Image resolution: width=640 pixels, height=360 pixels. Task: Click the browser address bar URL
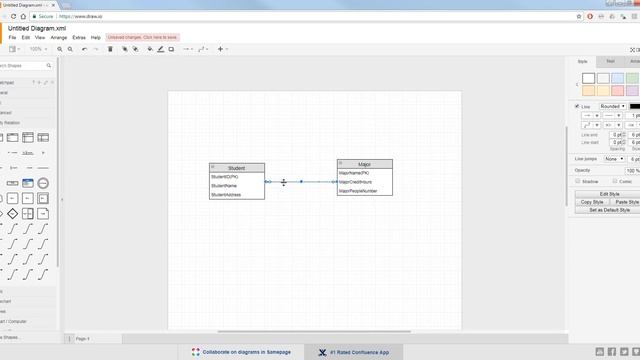tap(80, 16)
